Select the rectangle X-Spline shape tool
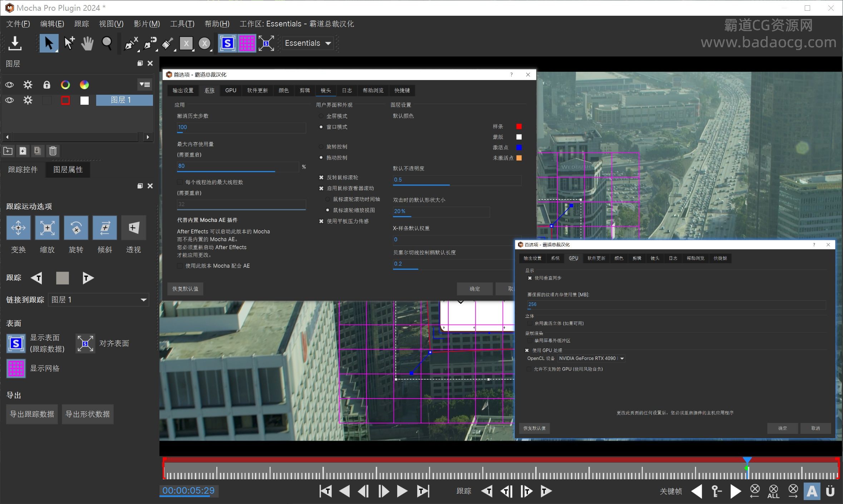Viewport: 843px width, 504px height. coord(186,43)
